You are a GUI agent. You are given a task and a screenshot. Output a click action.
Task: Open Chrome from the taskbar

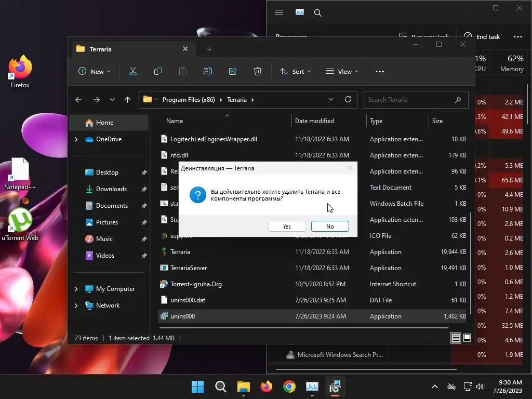(289, 387)
